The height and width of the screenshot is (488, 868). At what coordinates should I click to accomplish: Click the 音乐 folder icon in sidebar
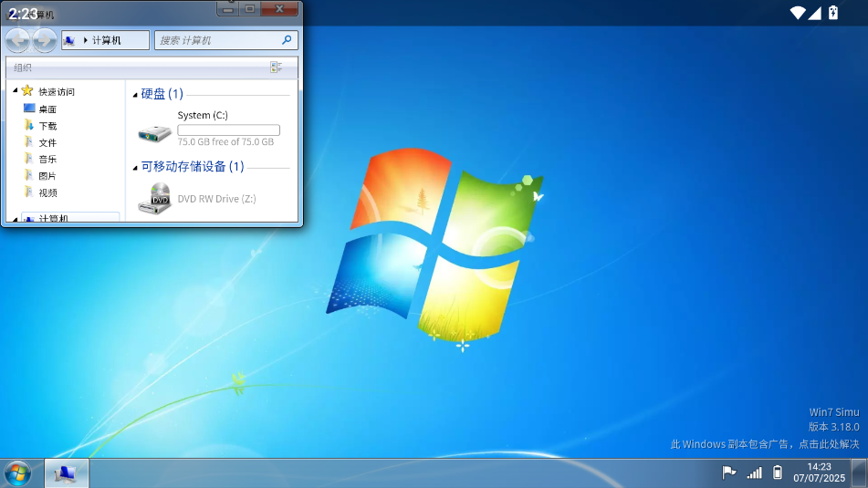[29, 158]
